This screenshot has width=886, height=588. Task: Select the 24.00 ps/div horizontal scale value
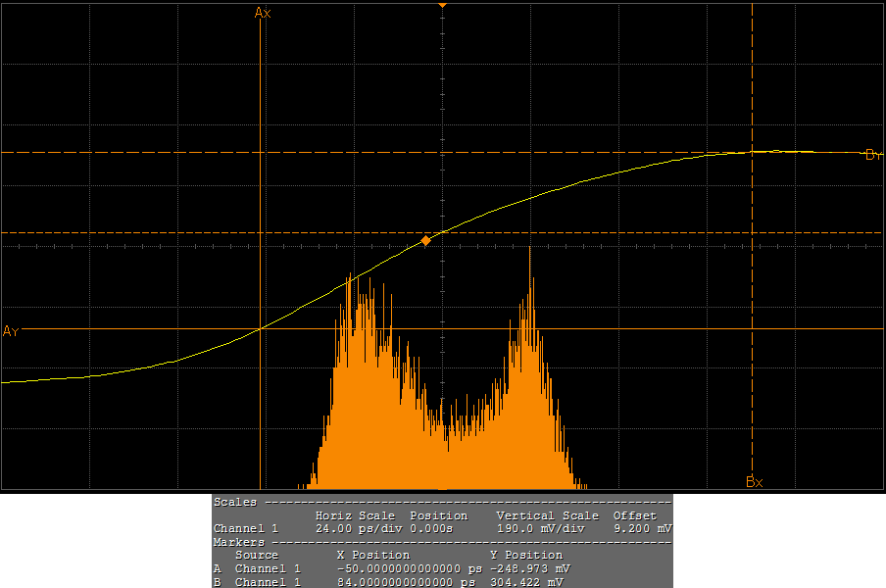[x=353, y=528]
